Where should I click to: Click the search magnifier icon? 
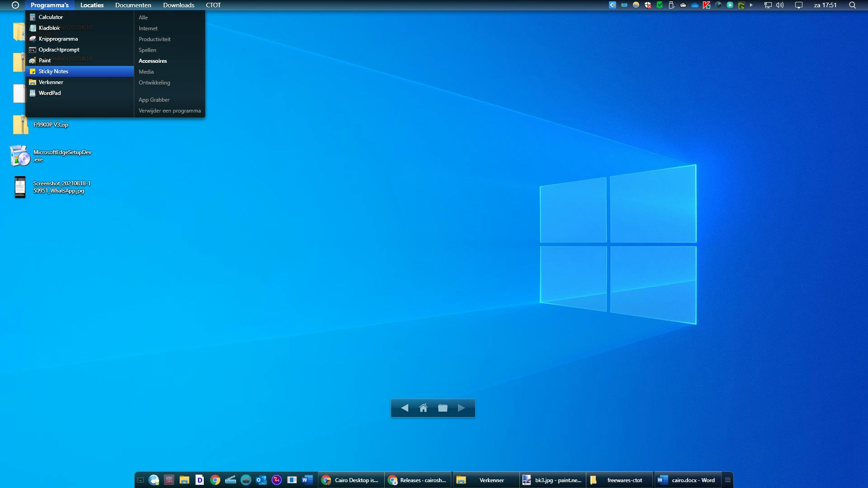[852, 5]
